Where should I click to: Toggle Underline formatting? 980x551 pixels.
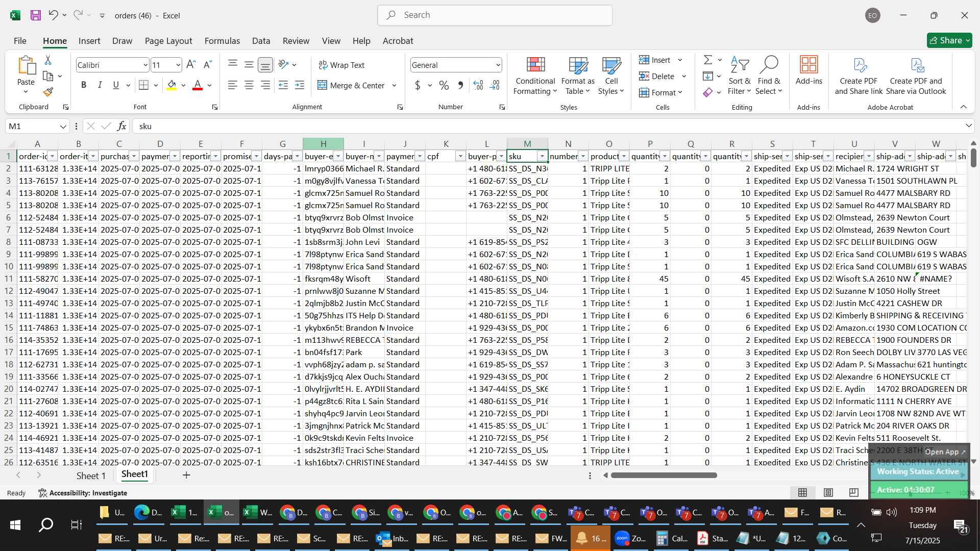click(x=116, y=85)
